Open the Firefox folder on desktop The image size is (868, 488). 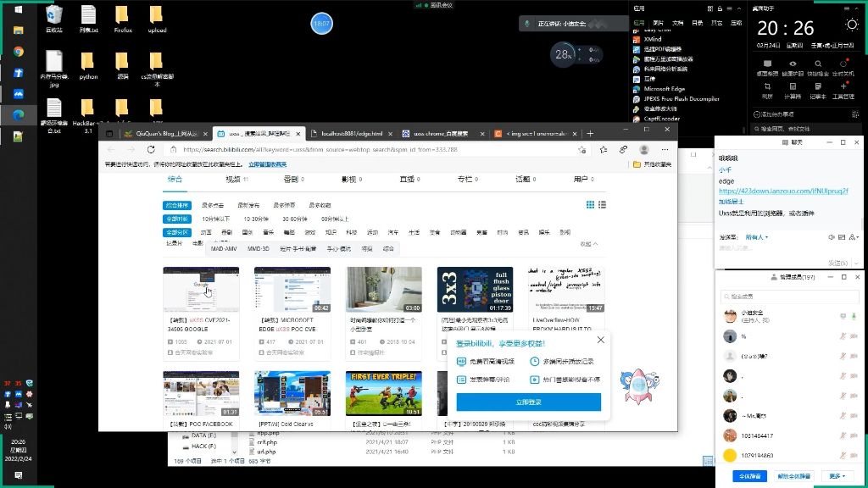123,19
